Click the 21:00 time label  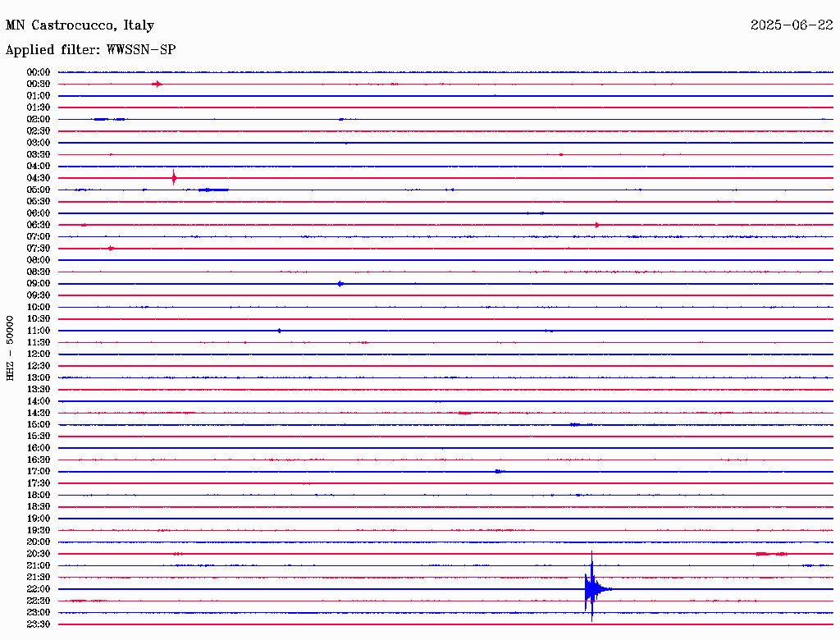pyautogui.click(x=39, y=565)
